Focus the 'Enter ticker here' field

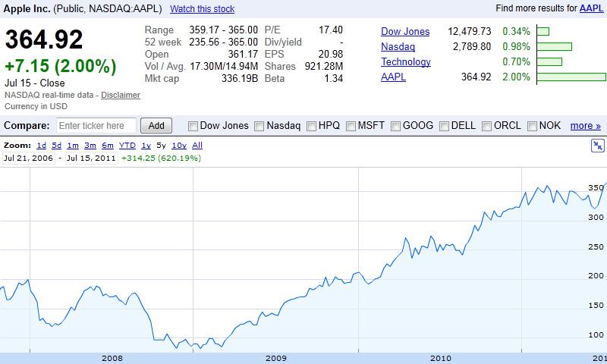96,126
